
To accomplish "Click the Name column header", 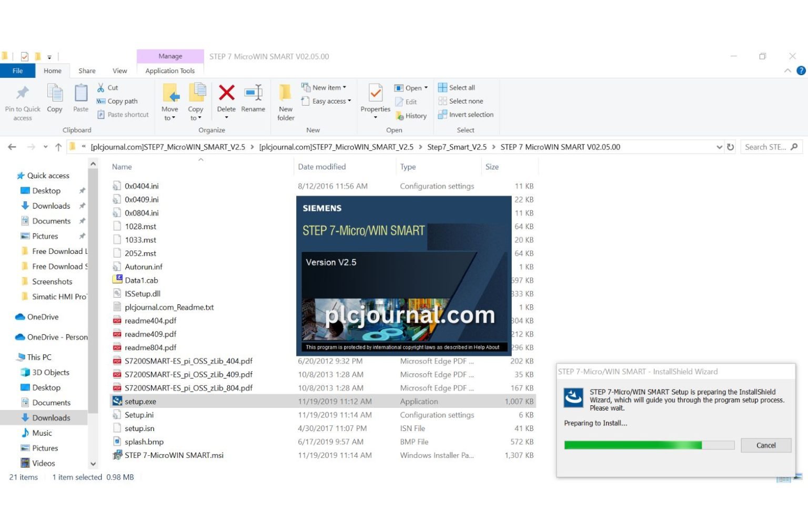I will (122, 167).
